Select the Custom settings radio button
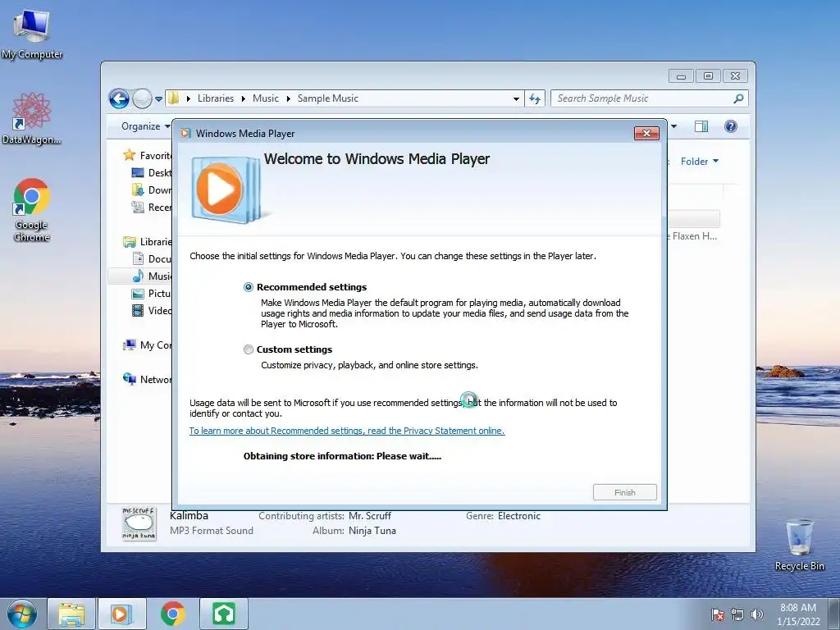Screen dimensions: 840x630 click(x=248, y=349)
